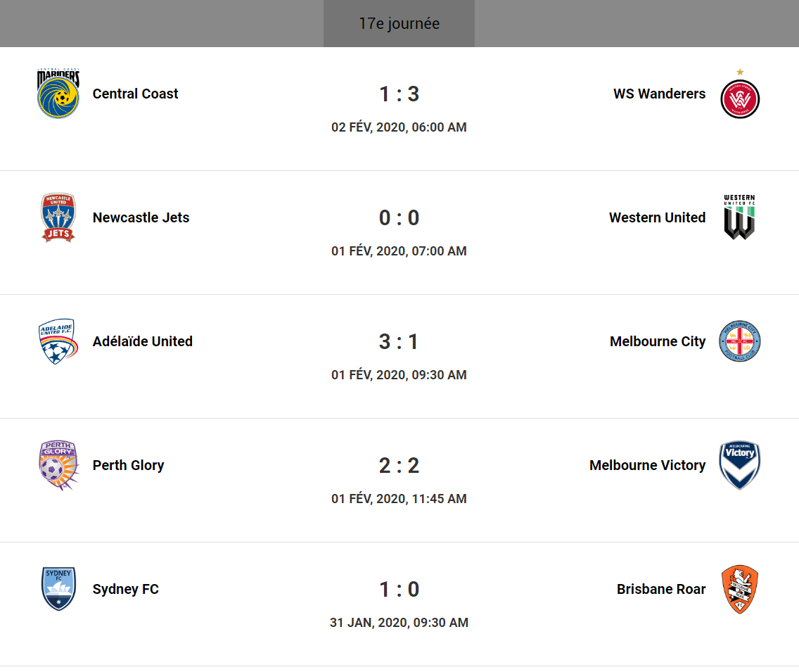
Task: Click the Melbourne Victory club crest
Action: 740,465
